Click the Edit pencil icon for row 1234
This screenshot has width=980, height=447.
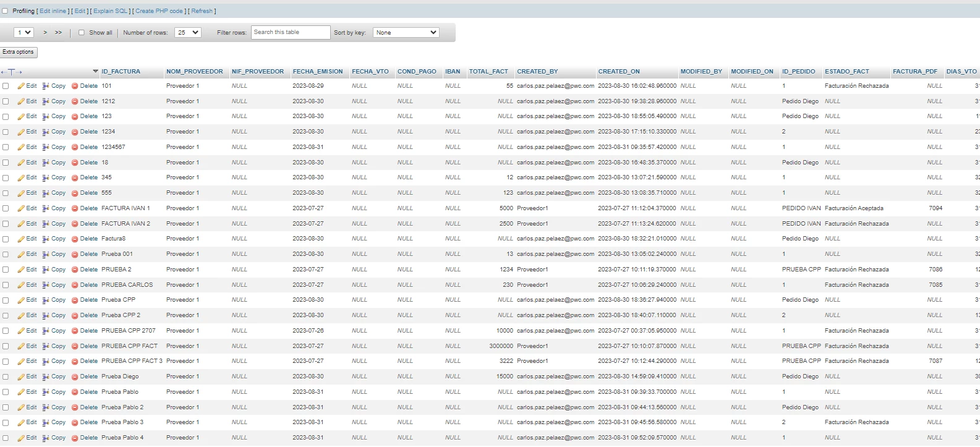coord(21,132)
